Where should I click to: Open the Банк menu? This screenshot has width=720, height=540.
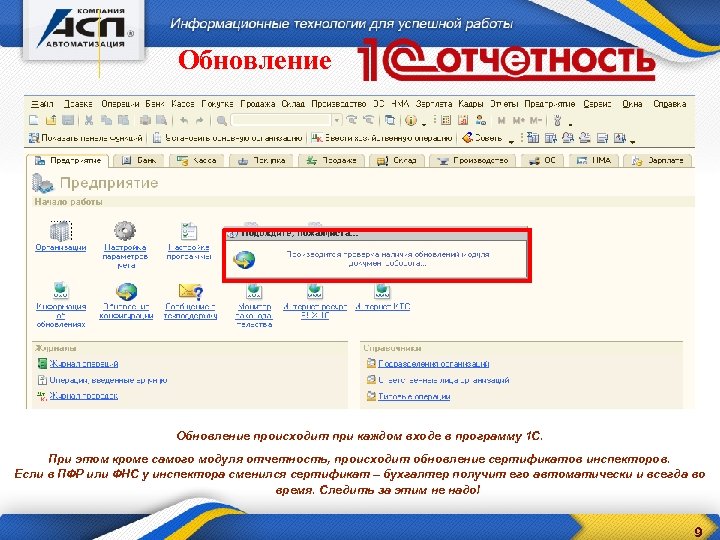(x=155, y=104)
